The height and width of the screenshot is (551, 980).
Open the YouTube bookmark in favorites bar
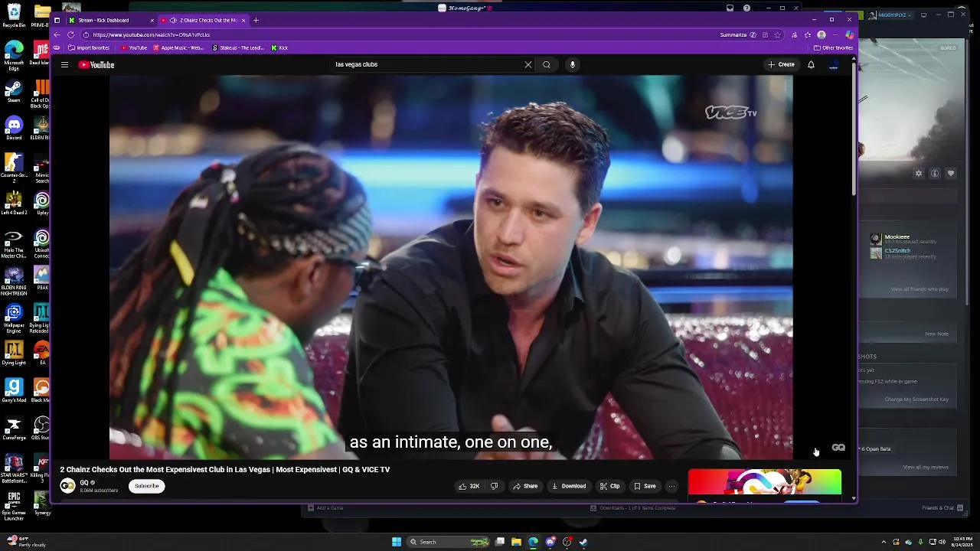pos(134,47)
